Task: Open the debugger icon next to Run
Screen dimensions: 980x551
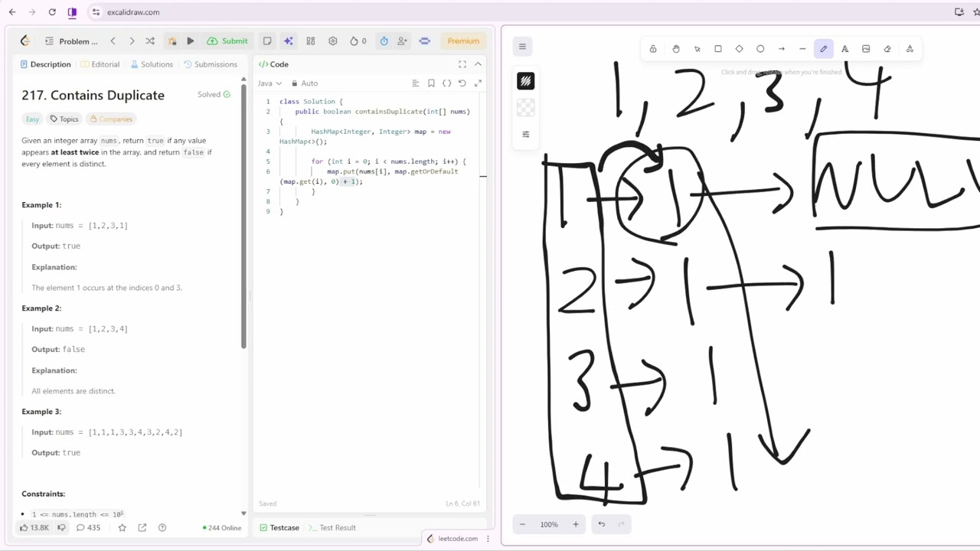Action: pos(172,41)
